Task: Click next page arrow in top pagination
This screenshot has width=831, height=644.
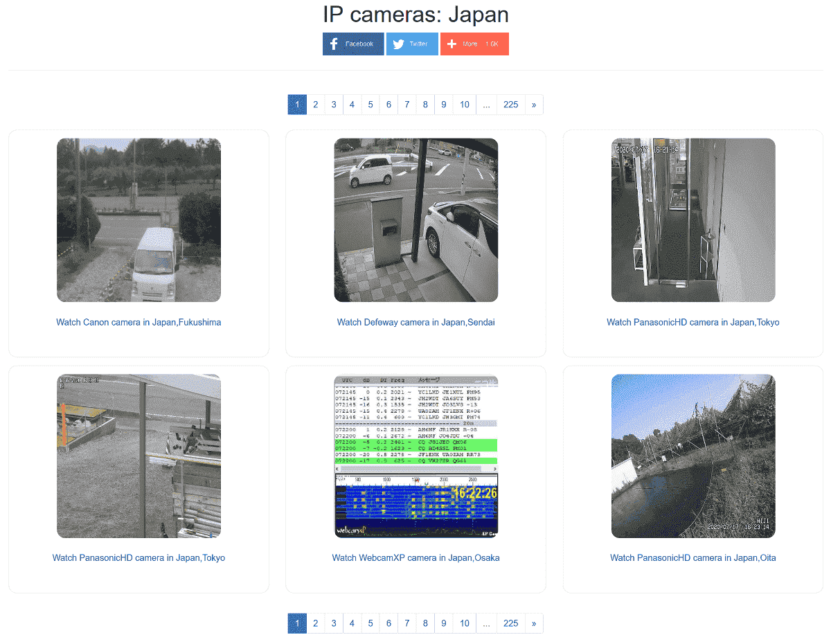Action: tap(534, 105)
